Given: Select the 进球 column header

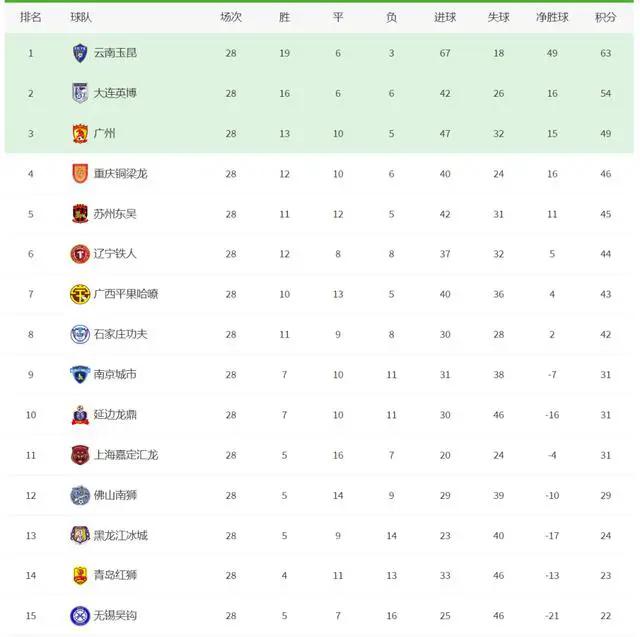Looking at the screenshot, I should click(x=445, y=17).
